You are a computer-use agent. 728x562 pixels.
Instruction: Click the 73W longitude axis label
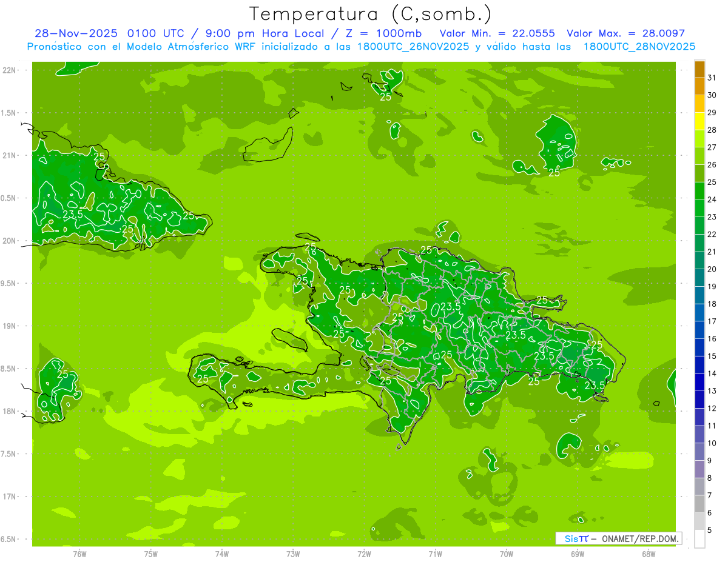pos(293,554)
